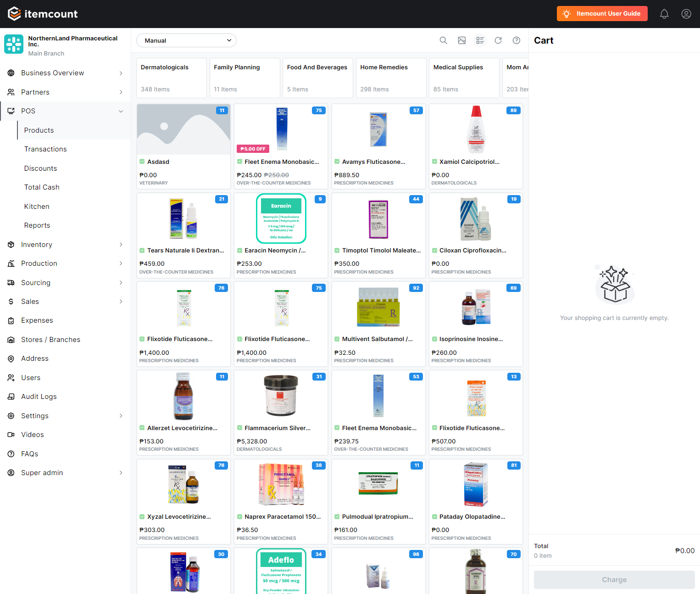
Task: Open the notifications bell
Action: click(x=664, y=14)
